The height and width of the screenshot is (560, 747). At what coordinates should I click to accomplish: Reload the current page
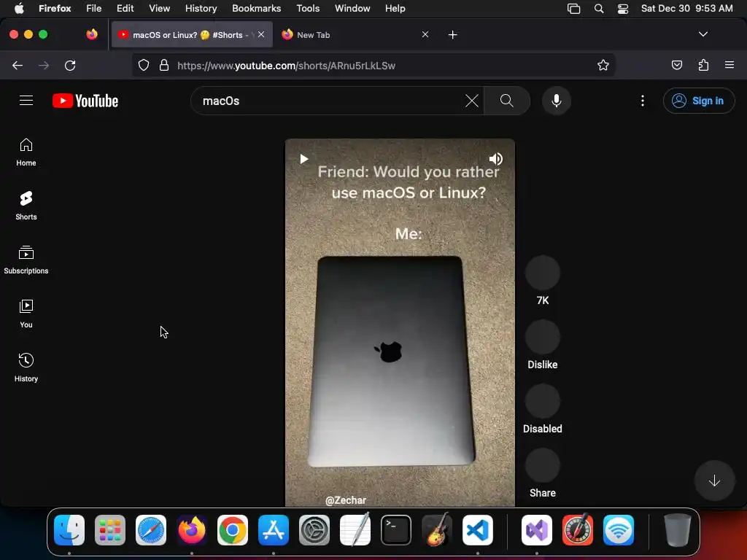click(70, 65)
